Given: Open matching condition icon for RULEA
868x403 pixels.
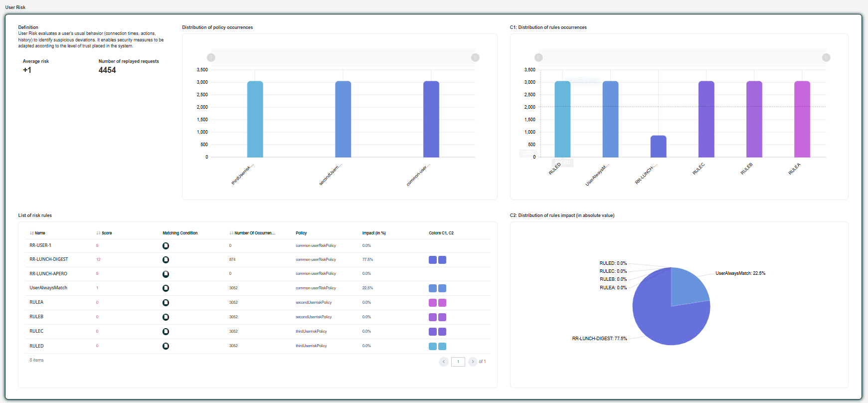Looking at the screenshot, I should pos(166,303).
